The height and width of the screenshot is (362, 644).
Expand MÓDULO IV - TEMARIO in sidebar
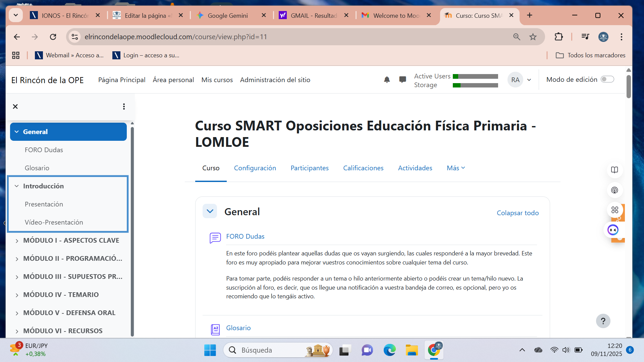[x=17, y=295]
